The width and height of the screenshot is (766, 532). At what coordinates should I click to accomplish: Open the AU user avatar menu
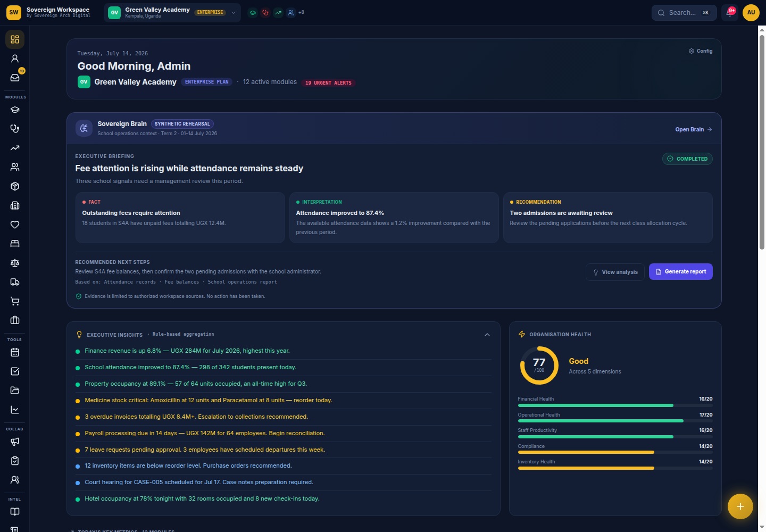coord(751,13)
